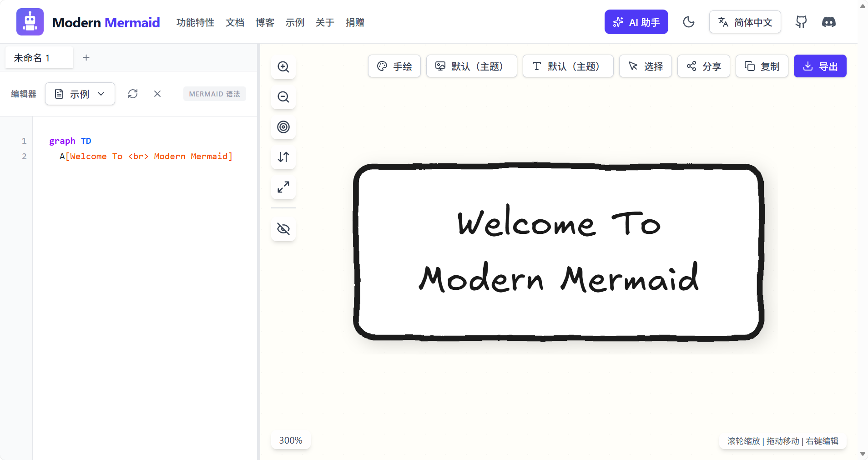Reset view with target icon
The height and width of the screenshot is (460, 868).
click(x=283, y=127)
